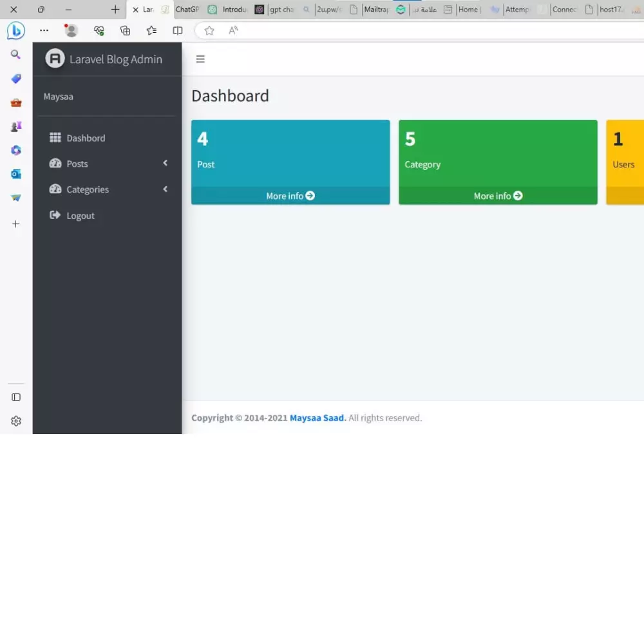Open the Outlook sidebar icon
The image size is (644, 644).
(x=16, y=174)
